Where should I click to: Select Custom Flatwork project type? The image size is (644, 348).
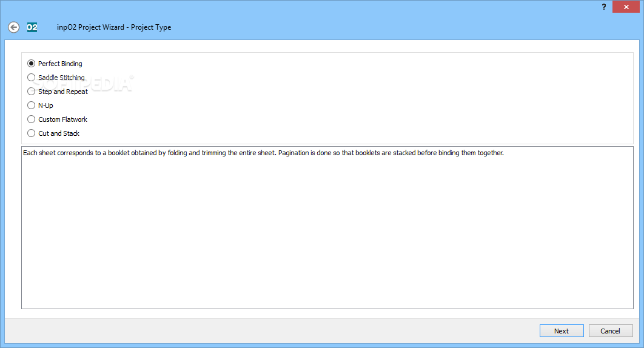click(57, 119)
